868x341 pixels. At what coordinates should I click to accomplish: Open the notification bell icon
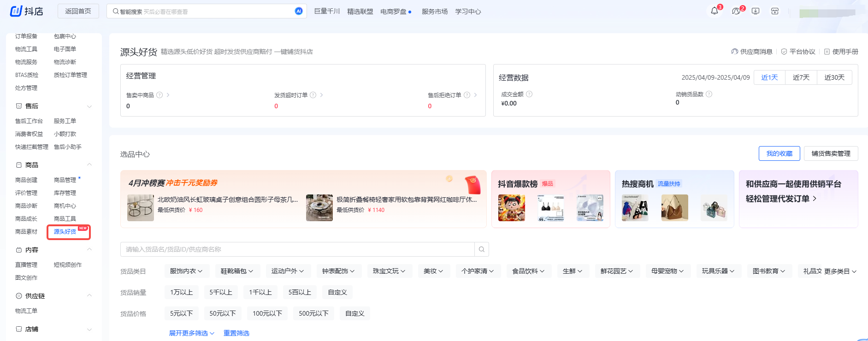tap(714, 11)
